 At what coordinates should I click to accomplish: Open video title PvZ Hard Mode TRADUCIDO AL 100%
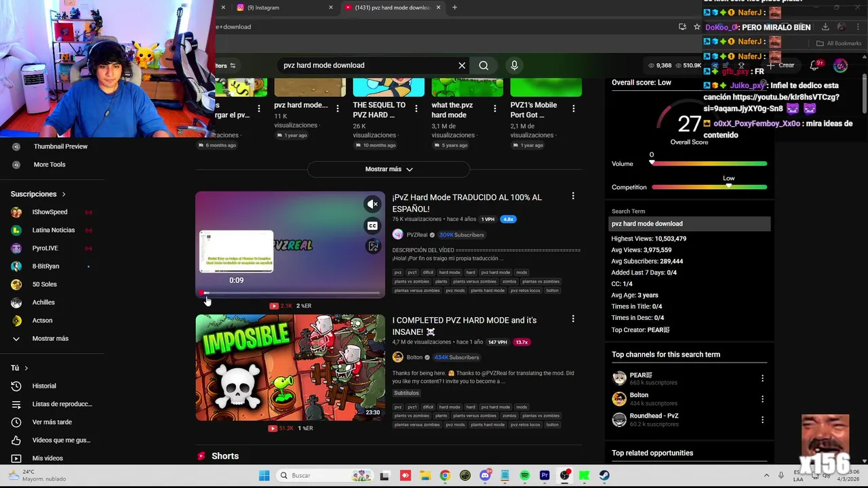click(x=467, y=203)
